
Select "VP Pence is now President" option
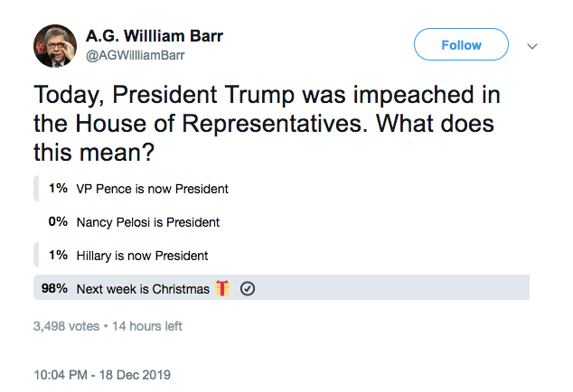tap(152, 189)
